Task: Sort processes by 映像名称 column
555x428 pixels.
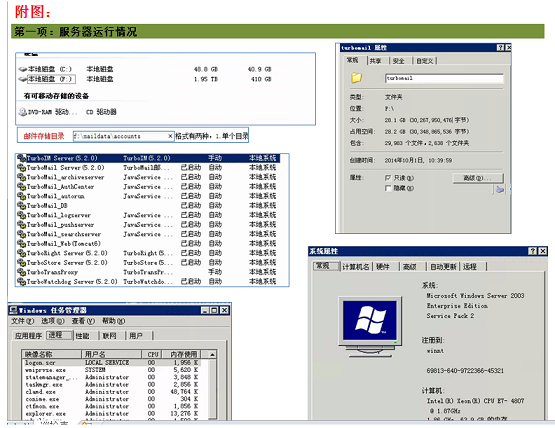Action: (52, 354)
